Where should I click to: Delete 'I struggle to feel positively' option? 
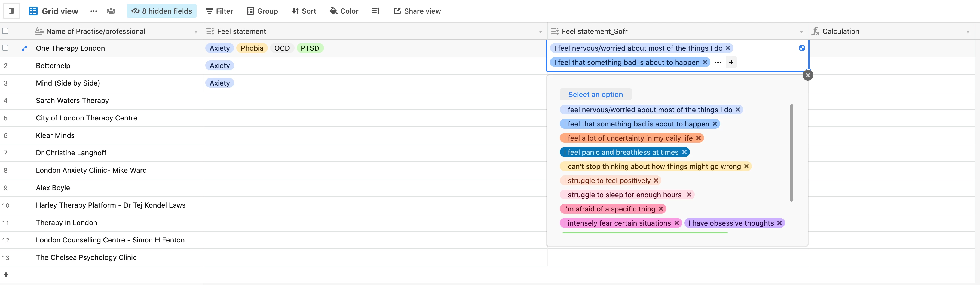point(656,180)
